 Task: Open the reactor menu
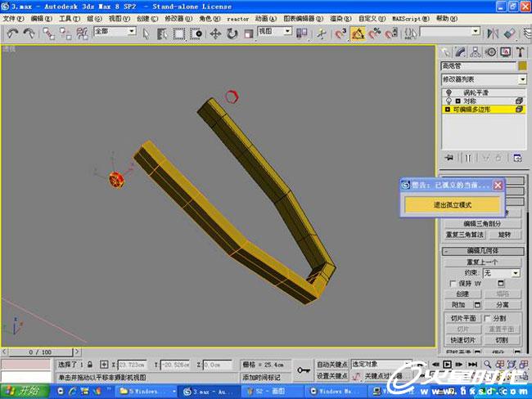237,19
